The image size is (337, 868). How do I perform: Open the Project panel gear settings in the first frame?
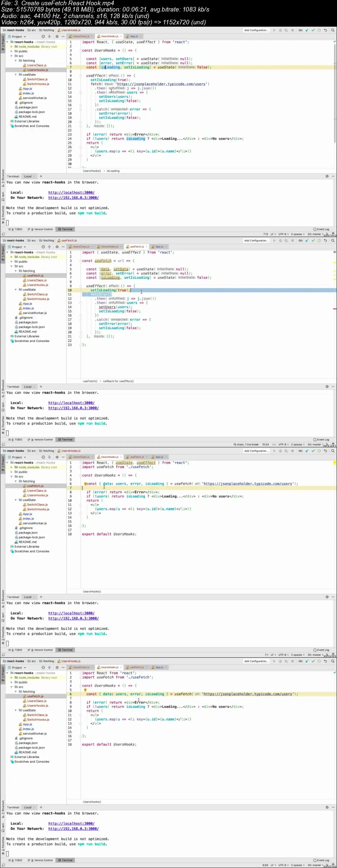[57, 37]
